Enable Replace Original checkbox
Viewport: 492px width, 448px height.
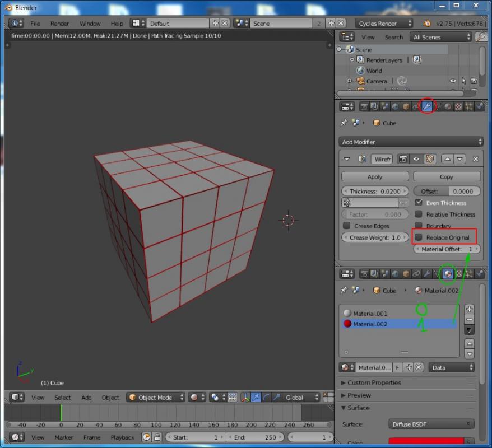(419, 237)
